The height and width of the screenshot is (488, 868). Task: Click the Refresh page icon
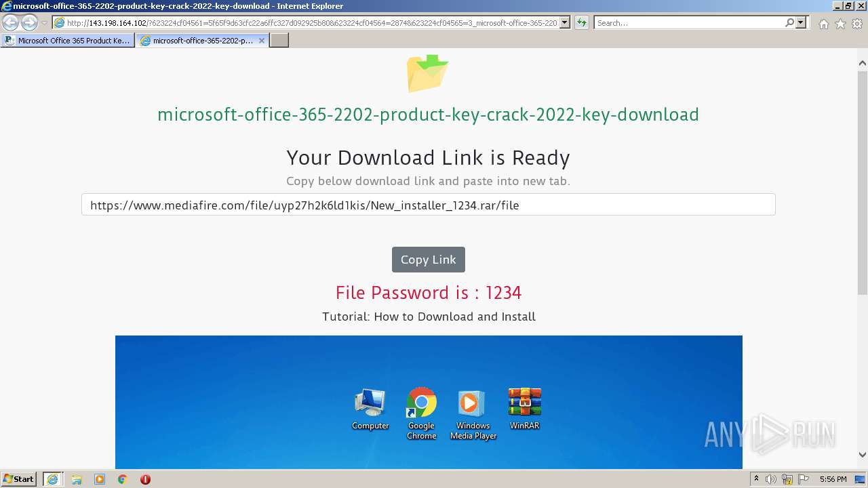pos(582,23)
